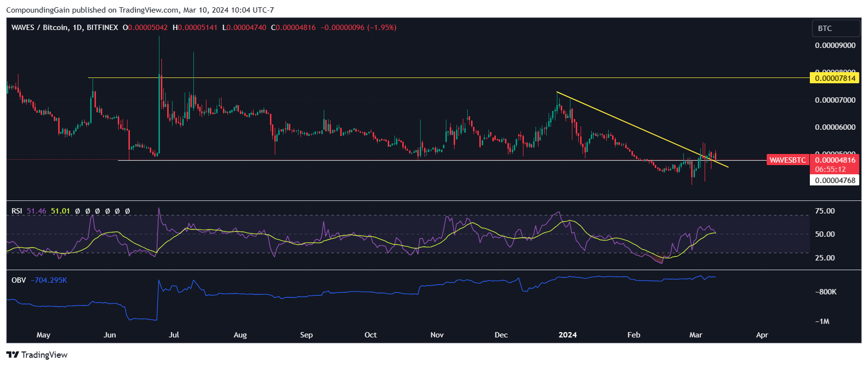Click the 50.00 RSI axis label
Image resolution: width=868 pixels, height=366 pixels.
[x=825, y=234]
